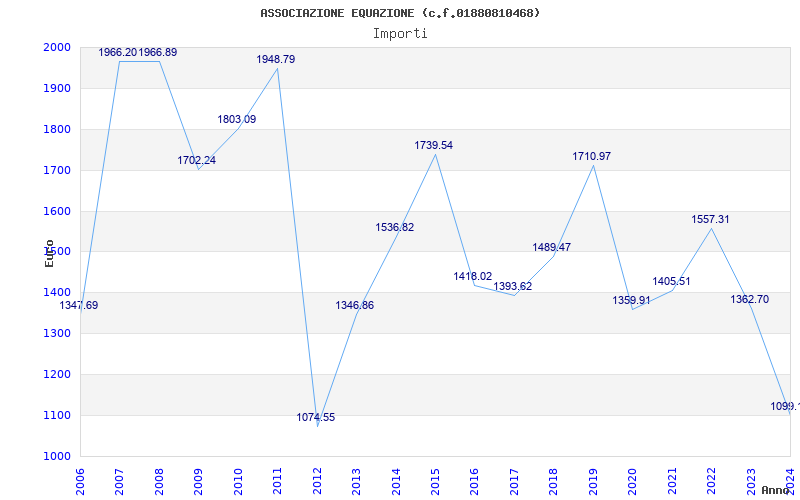Select the 2017 x-axis year label
The width and height of the screenshot is (800, 500).
coord(514,481)
